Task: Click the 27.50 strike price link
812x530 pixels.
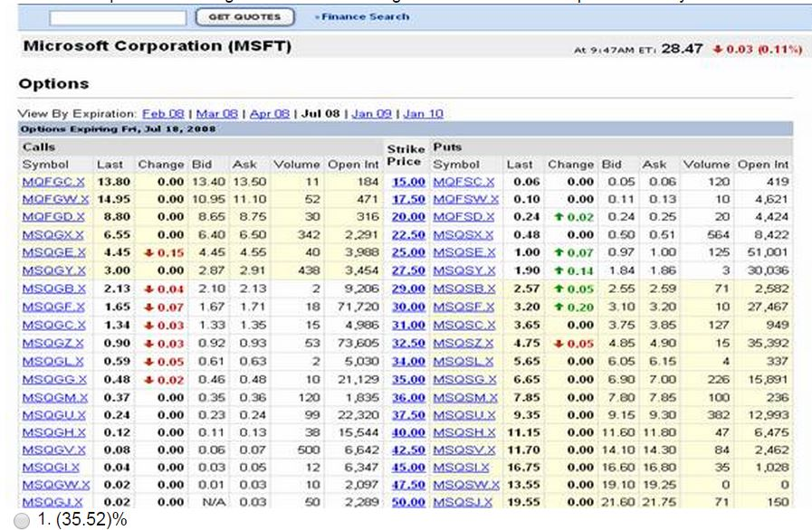Action: click(408, 270)
